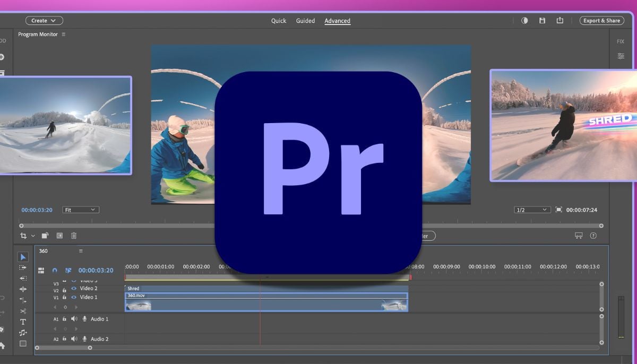Switch to Advanced mode
Image resolution: width=637 pixels, height=364 pixels.
[x=338, y=21]
